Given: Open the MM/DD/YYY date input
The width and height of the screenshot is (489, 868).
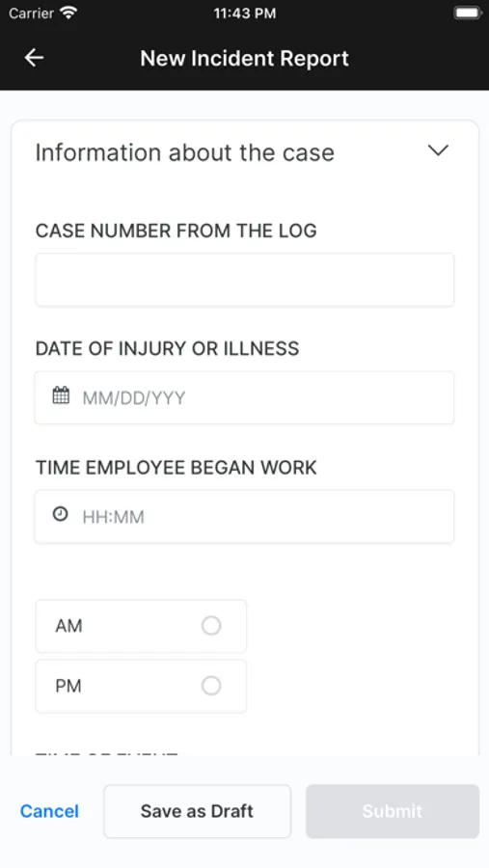Looking at the screenshot, I should (x=245, y=398).
